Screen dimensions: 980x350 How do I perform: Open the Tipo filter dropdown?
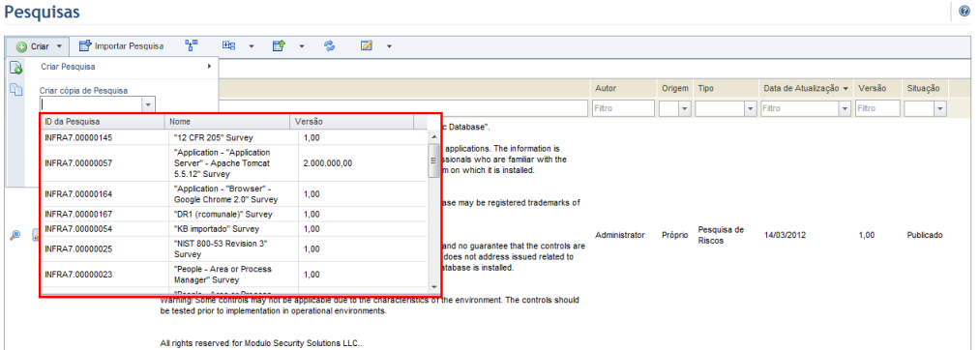coord(751,108)
